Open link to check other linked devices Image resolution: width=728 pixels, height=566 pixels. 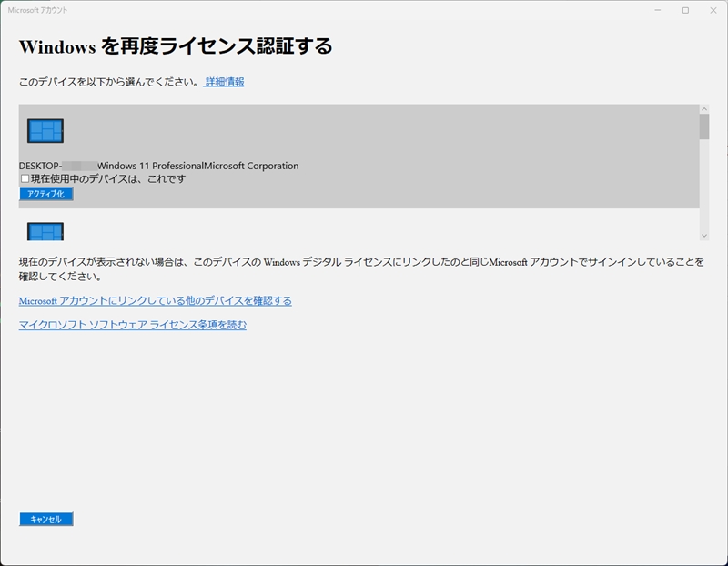tap(155, 300)
